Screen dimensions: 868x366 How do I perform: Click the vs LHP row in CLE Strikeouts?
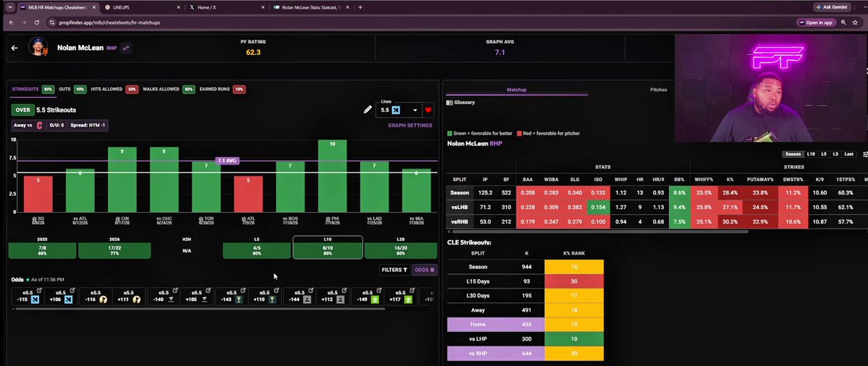coord(525,339)
